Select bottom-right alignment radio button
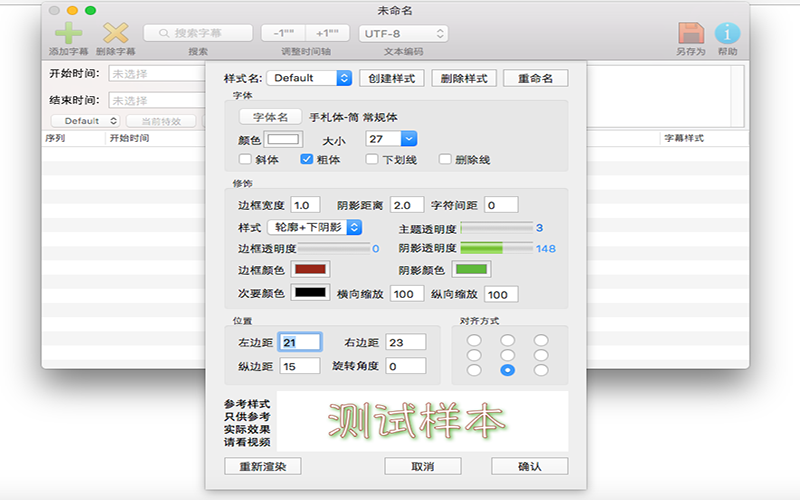The image size is (800, 500). click(x=541, y=370)
